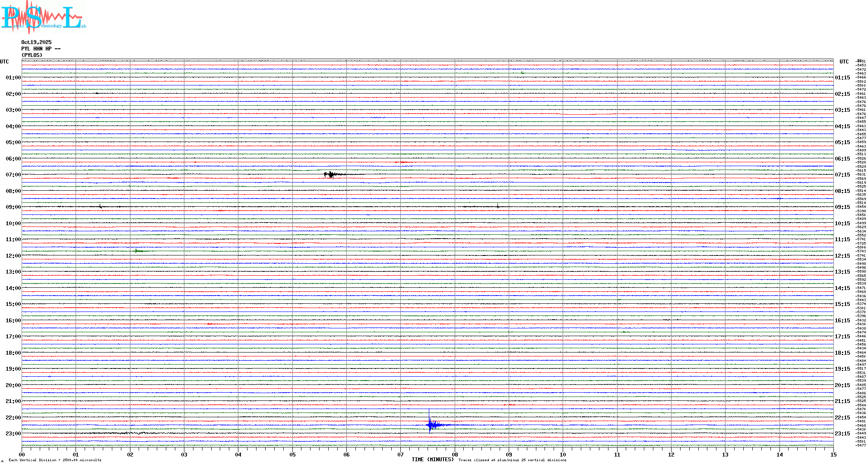The height and width of the screenshot is (466, 868).
Task: Click minute 08 on the bottom axis
Action: click(x=455, y=454)
